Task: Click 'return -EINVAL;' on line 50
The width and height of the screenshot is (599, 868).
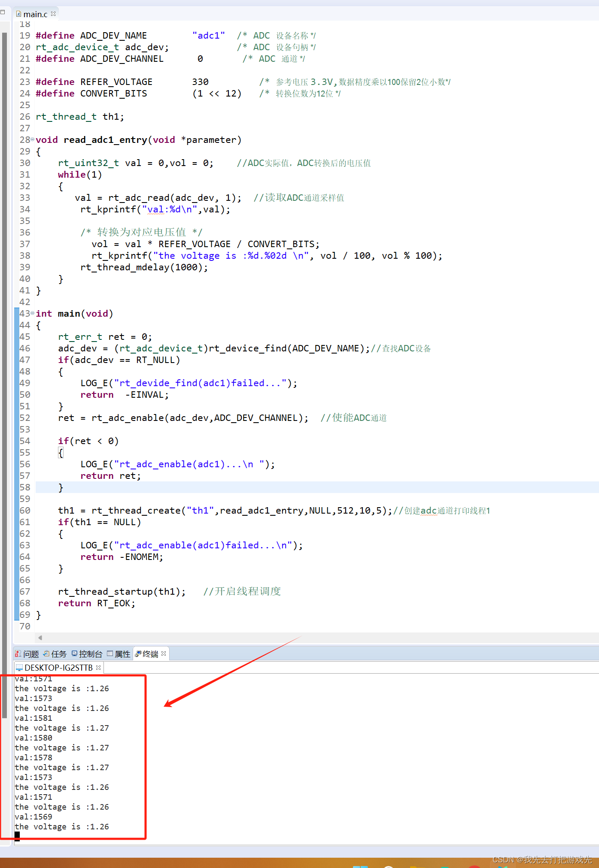Action: 125,395
